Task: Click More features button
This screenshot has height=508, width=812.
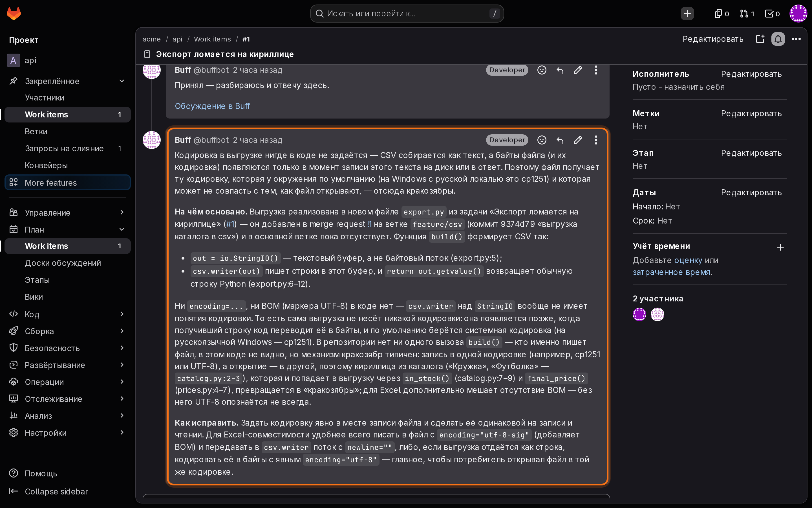Action: pyautogui.click(x=68, y=182)
